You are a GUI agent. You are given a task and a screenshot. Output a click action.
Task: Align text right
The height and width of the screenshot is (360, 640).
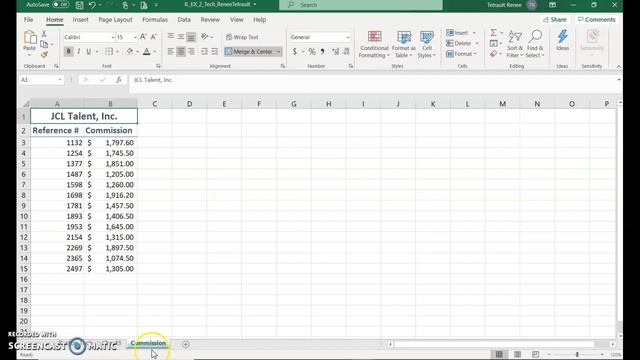coord(191,51)
